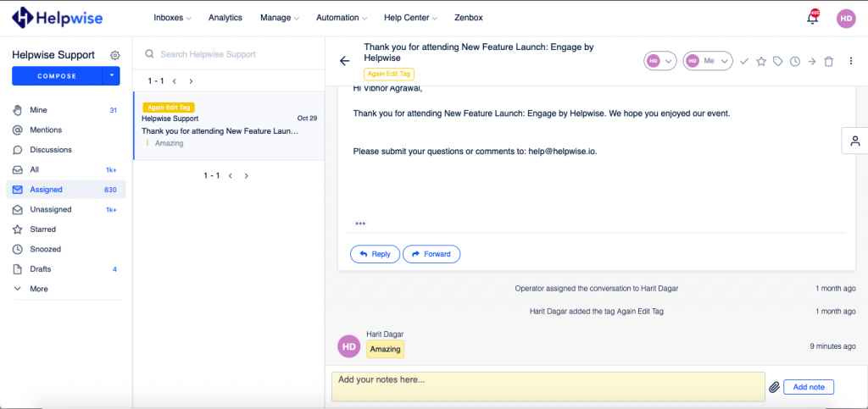Click the Helpwise logo
868x409 pixels.
pos(57,18)
